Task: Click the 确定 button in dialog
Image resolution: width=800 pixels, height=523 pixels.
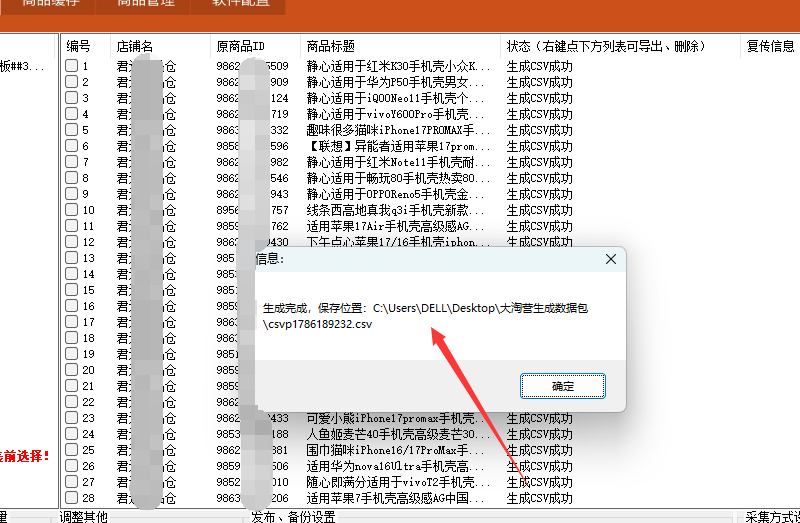Action: [562, 386]
